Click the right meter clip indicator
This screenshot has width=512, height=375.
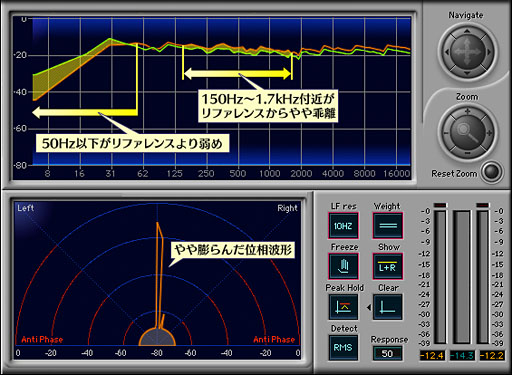(x=482, y=205)
